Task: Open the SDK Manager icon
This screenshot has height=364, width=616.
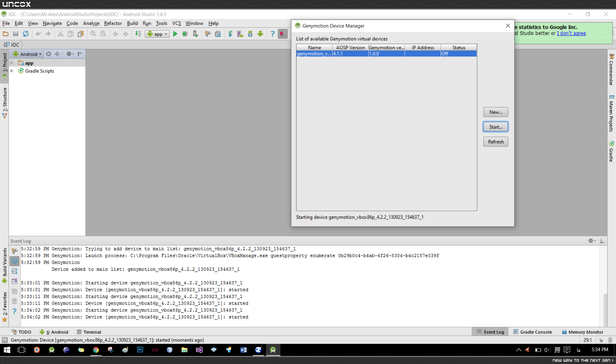Action: (x=250, y=34)
